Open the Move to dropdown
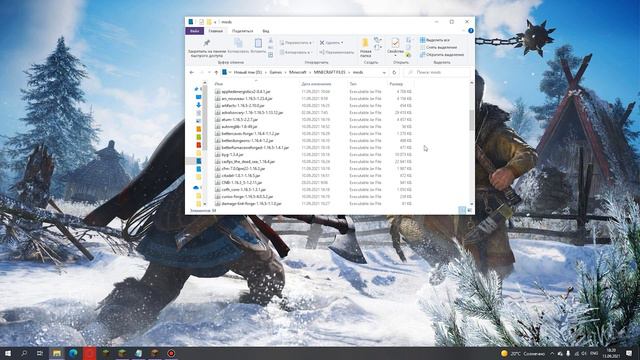Image resolution: width=640 pixels, height=360 pixels. [296, 42]
